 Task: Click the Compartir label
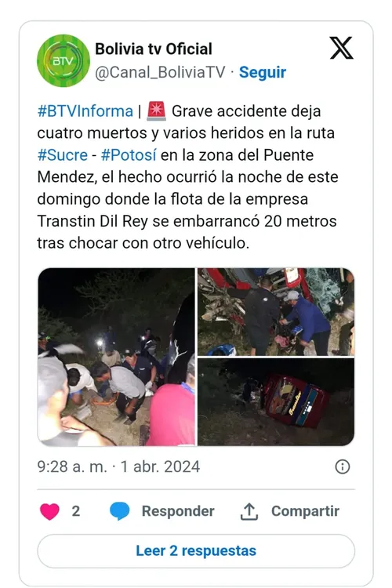tap(305, 511)
